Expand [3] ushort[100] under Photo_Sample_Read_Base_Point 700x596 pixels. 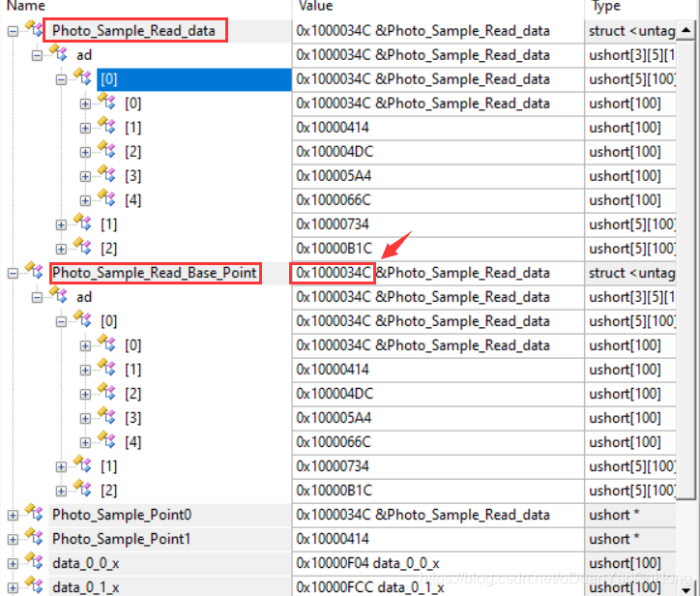[x=85, y=419]
